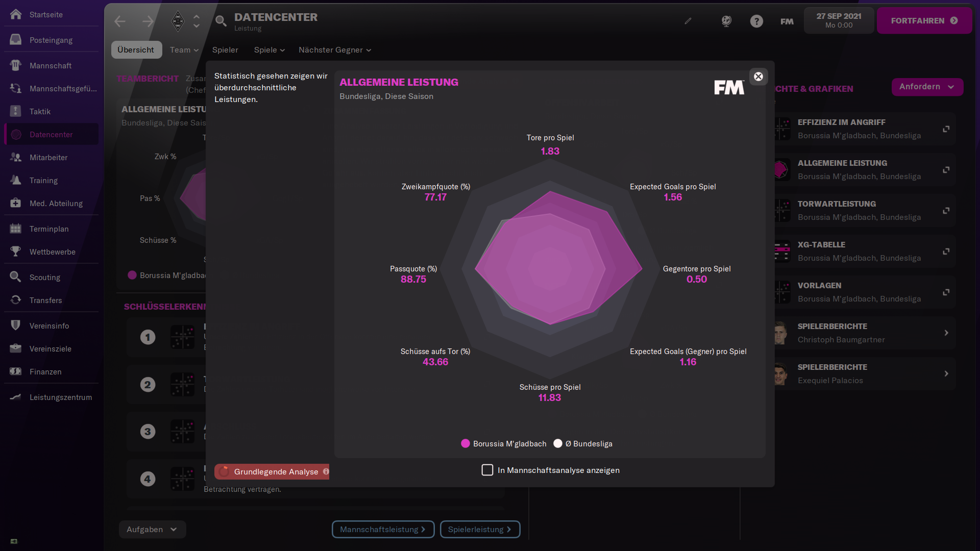Click the Transfers arrows icon

[16, 300]
